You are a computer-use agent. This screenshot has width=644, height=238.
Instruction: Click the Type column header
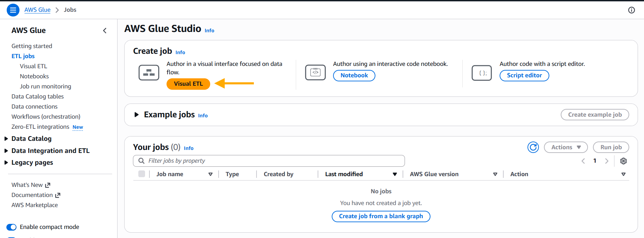pyautogui.click(x=232, y=174)
